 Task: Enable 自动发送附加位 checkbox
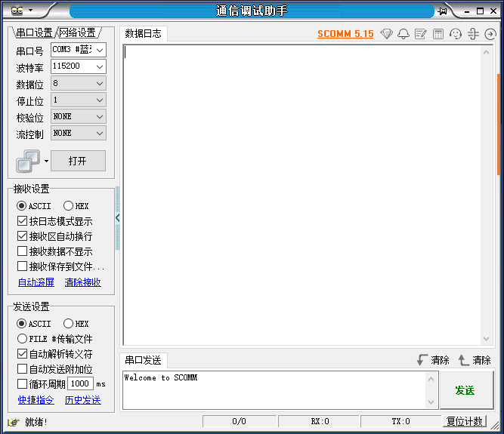[x=55, y=369]
